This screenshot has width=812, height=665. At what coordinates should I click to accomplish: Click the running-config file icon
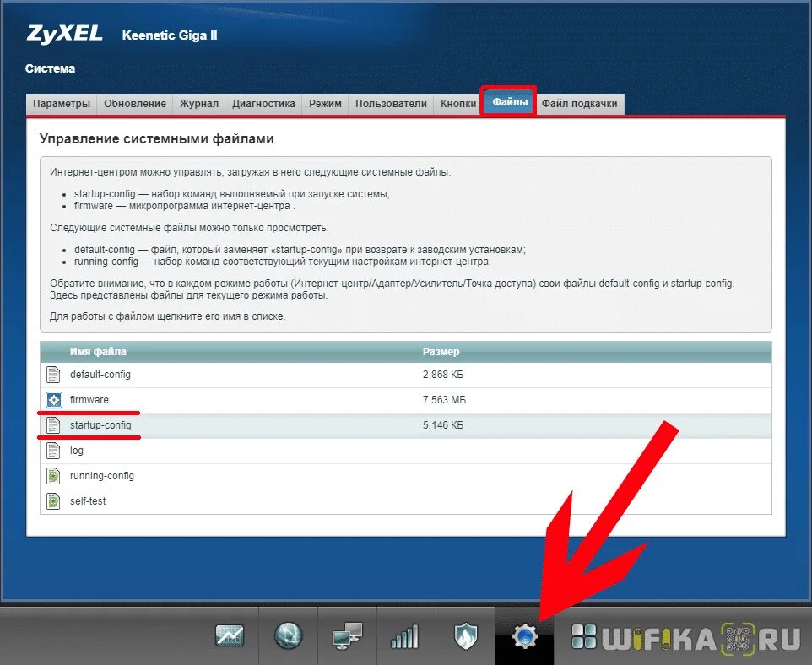tap(53, 476)
